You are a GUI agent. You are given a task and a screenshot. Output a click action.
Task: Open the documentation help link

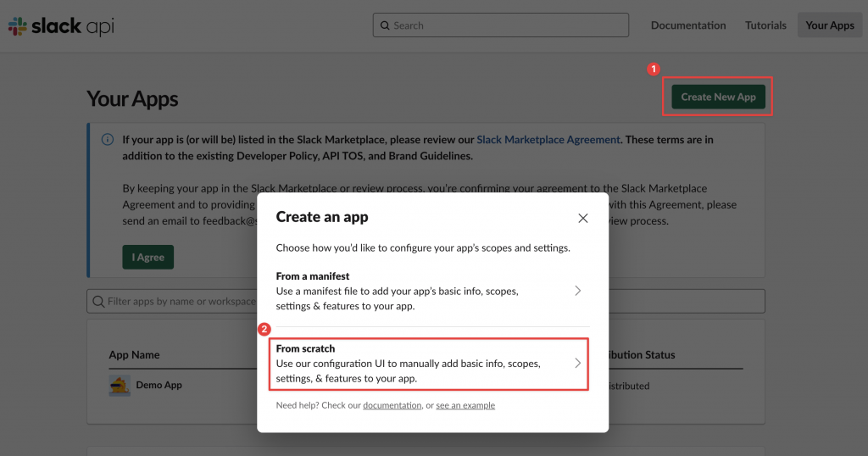[x=392, y=406]
